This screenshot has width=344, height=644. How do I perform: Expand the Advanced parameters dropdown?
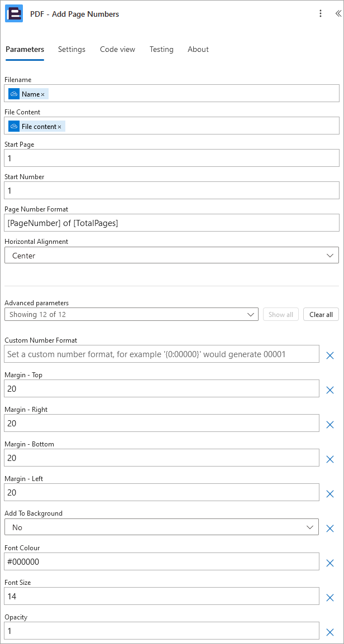point(132,315)
